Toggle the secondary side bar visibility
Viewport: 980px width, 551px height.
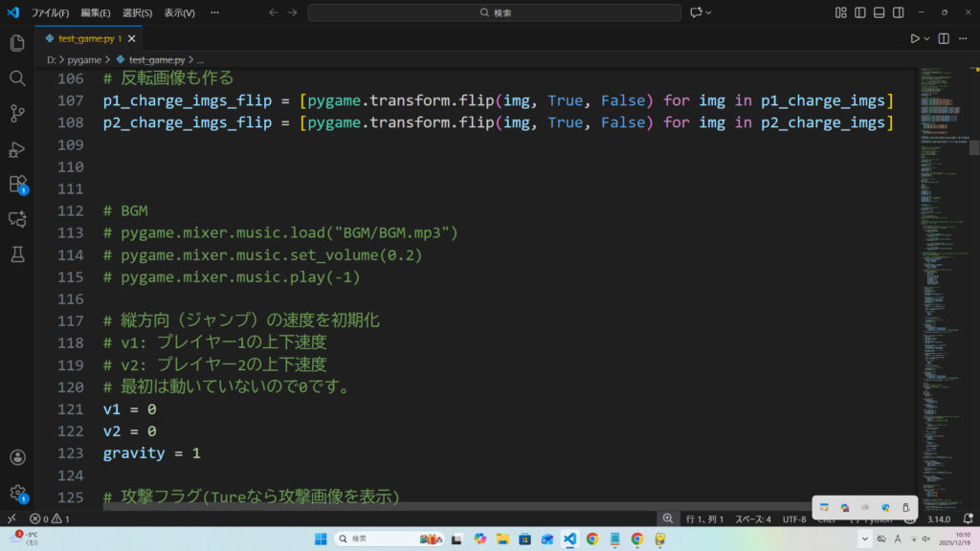[x=899, y=12]
